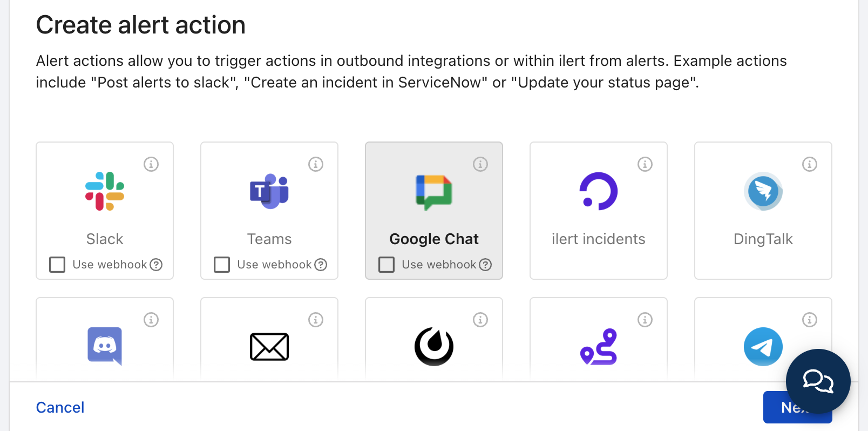Select the Discord integration icon
Viewport: 868px width, 431px height.
coord(105,346)
